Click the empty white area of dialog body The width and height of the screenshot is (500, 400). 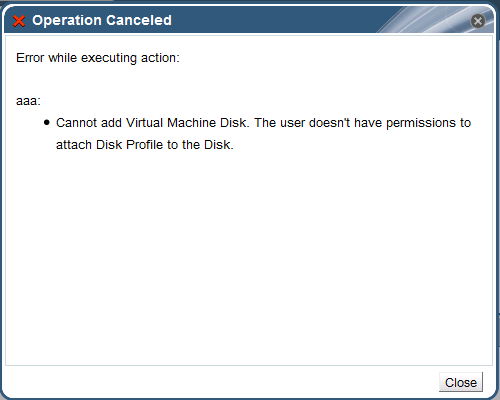click(x=249, y=257)
